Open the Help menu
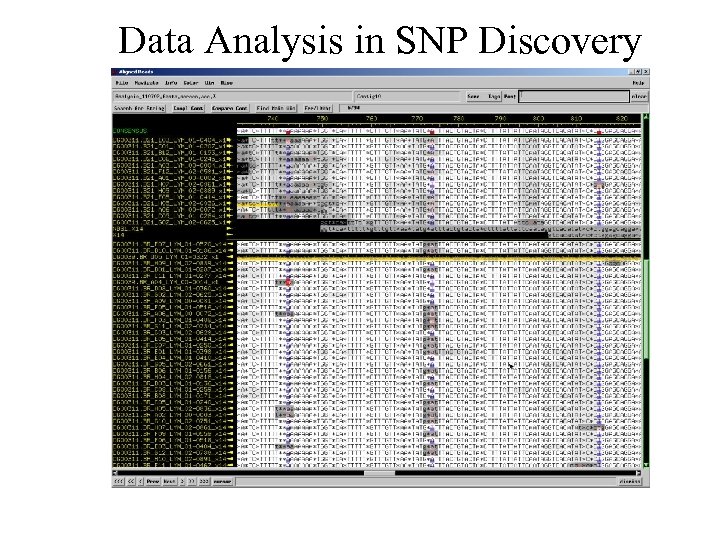Screen dimensions: 720x540 (x=638, y=83)
